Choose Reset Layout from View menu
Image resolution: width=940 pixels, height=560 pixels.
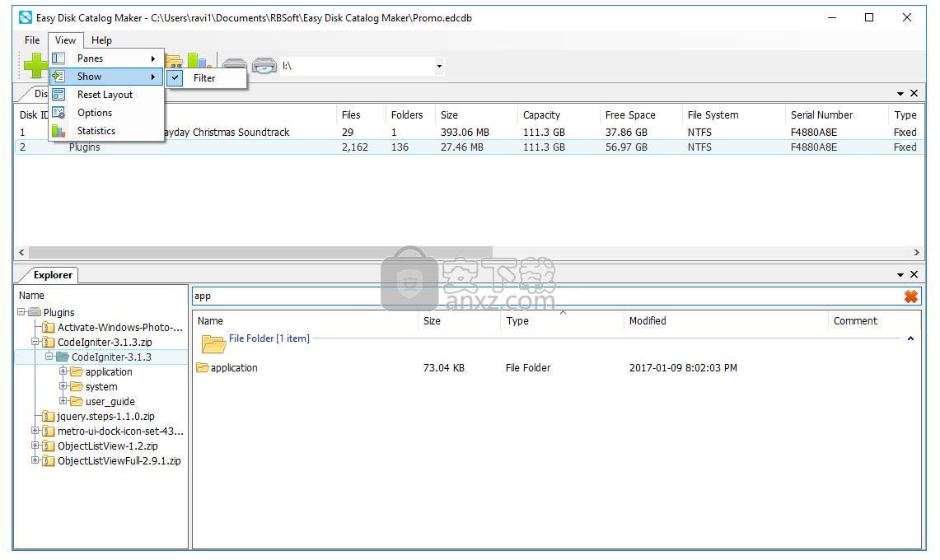tap(106, 94)
